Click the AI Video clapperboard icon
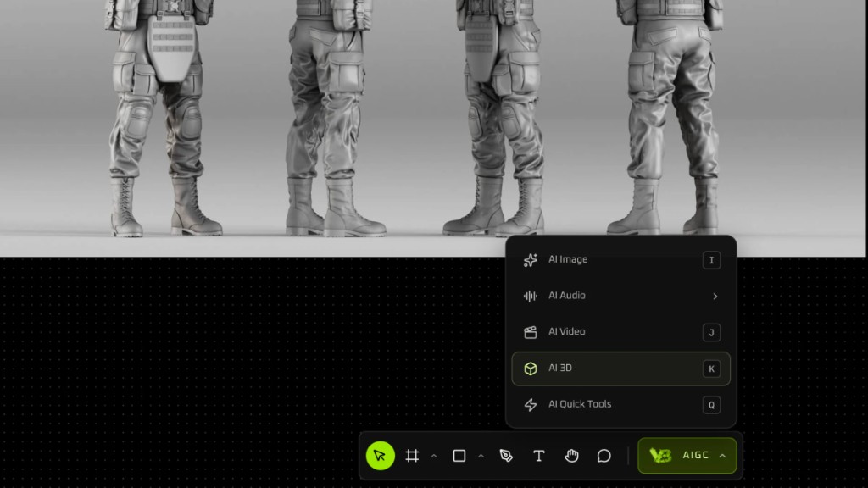Image resolution: width=868 pixels, height=488 pixels. click(x=531, y=332)
